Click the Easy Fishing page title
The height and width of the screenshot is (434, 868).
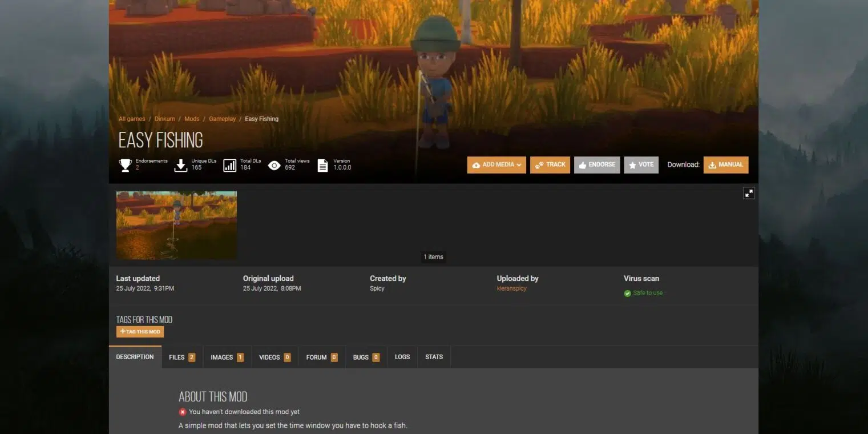coord(160,140)
